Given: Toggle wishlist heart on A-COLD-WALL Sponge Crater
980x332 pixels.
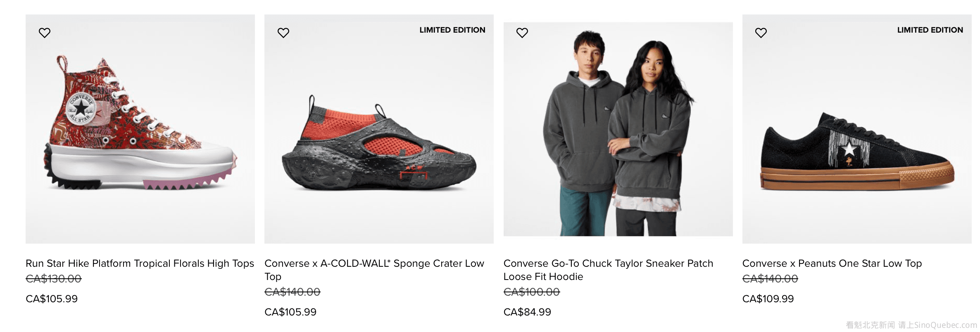Looking at the screenshot, I should 283,33.
